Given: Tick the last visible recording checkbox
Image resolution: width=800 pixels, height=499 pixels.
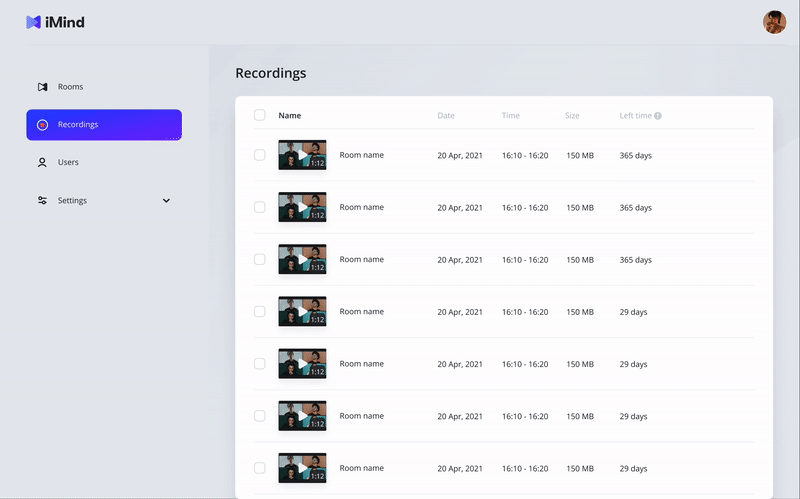Looking at the screenshot, I should tap(260, 468).
